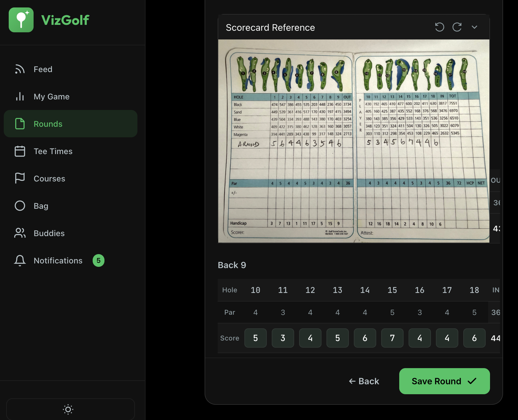Click the Rounds document icon
518x420 pixels.
click(20, 124)
